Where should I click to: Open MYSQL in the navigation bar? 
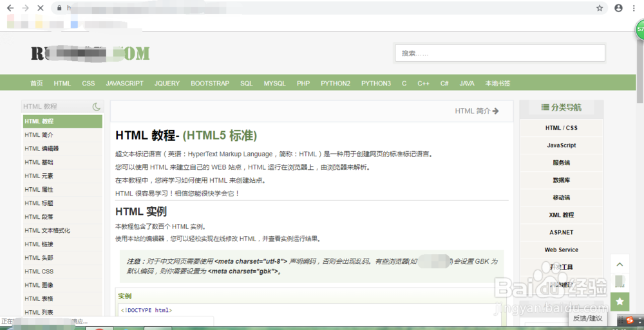coord(275,84)
